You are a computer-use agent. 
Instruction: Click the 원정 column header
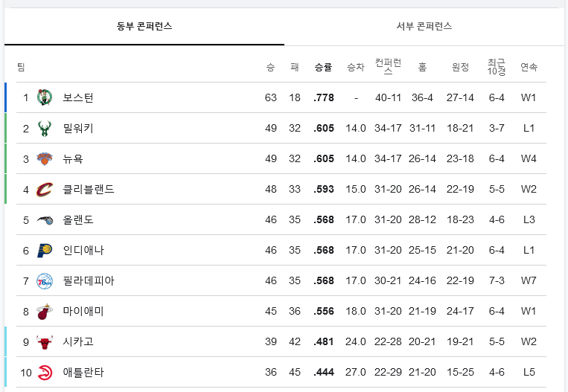460,67
